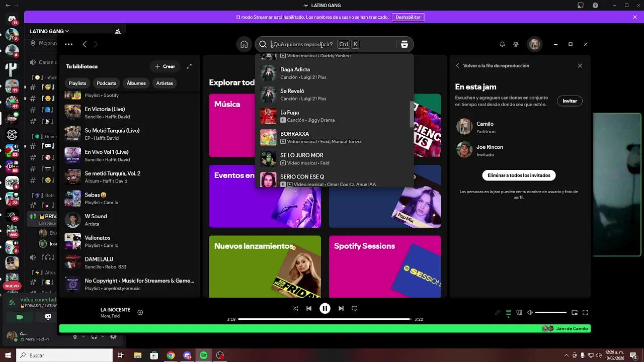Skip to next track
This screenshot has width=644, height=362.
click(x=341, y=308)
